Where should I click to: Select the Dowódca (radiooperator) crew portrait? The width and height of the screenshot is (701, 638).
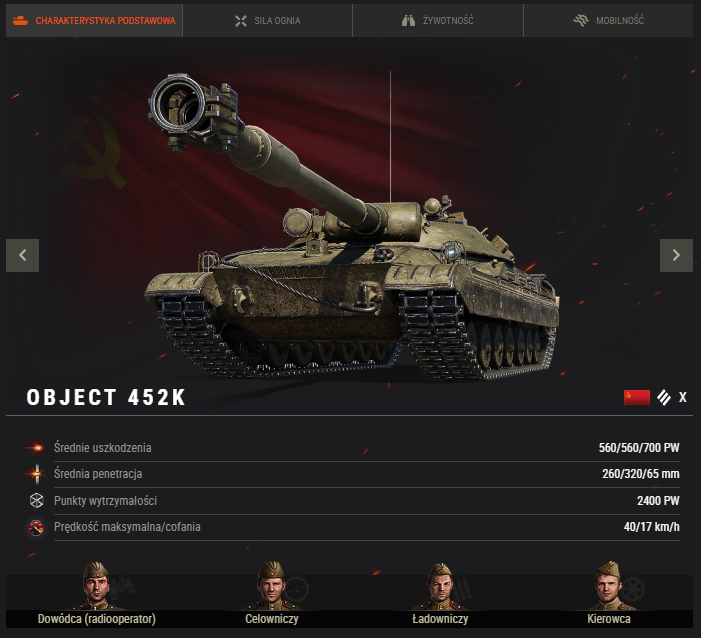(x=97, y=587)
